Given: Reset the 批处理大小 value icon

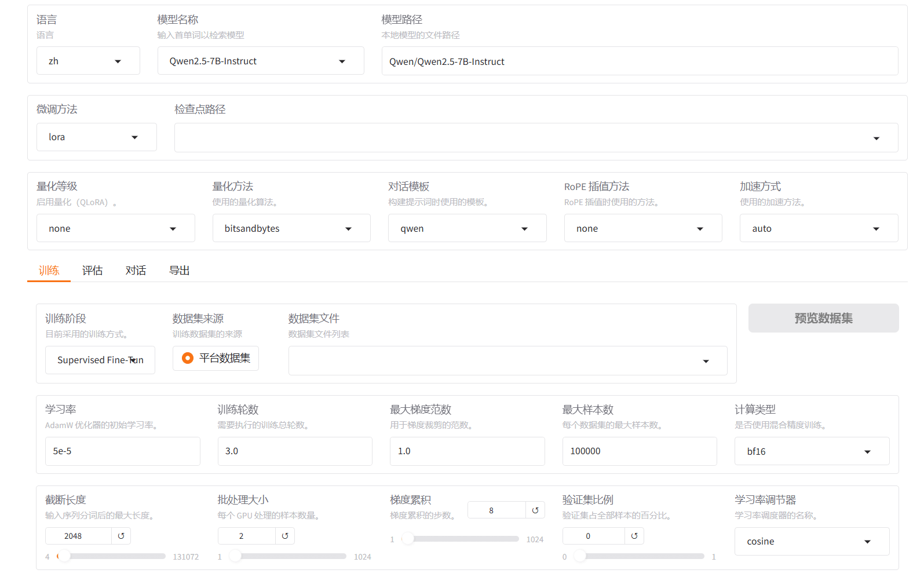Looking at the screenshot, I should tap(285, 536).
